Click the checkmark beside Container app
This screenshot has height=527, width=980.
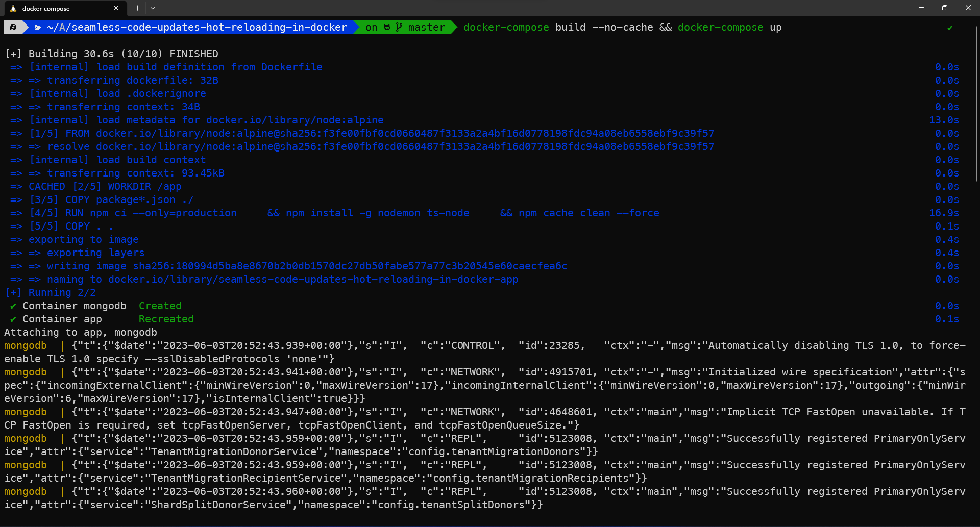coord(13,319)
